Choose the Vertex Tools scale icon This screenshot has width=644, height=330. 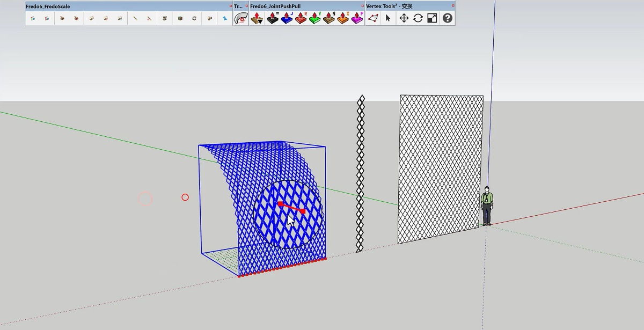point(432,18)
